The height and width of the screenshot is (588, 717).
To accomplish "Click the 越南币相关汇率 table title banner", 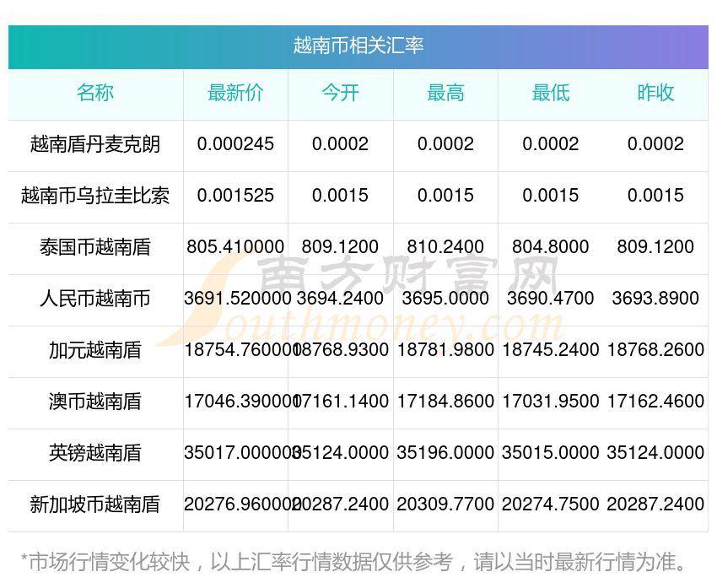I will (x=358, y=46).
